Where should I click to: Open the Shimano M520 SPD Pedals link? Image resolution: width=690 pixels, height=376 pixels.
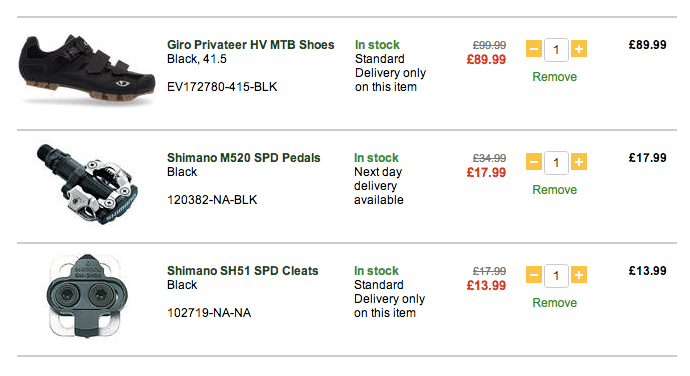tap(243, 158)
